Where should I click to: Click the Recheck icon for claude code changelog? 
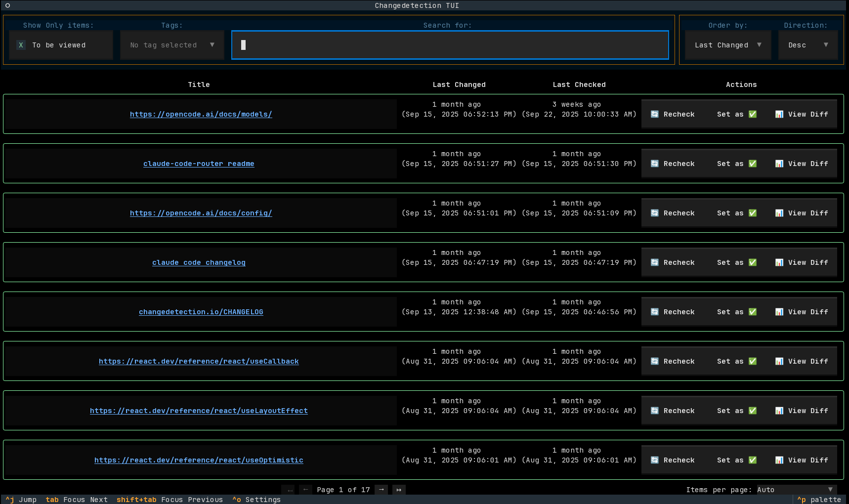click(654, 262)
